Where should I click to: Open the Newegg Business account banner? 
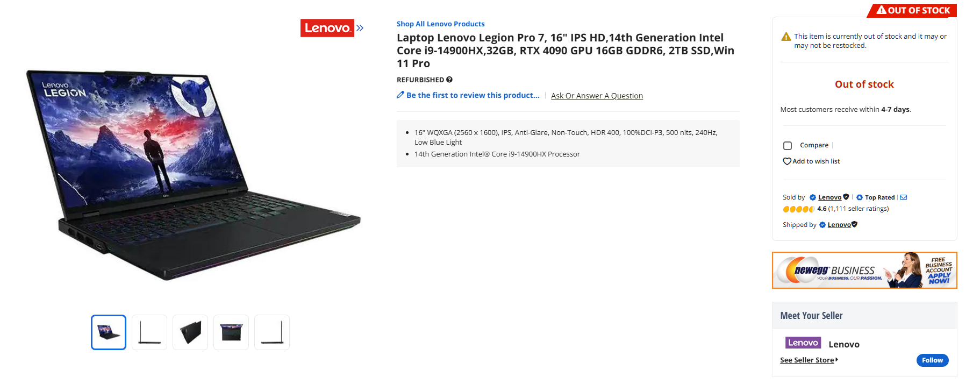(x=864, y=270)
